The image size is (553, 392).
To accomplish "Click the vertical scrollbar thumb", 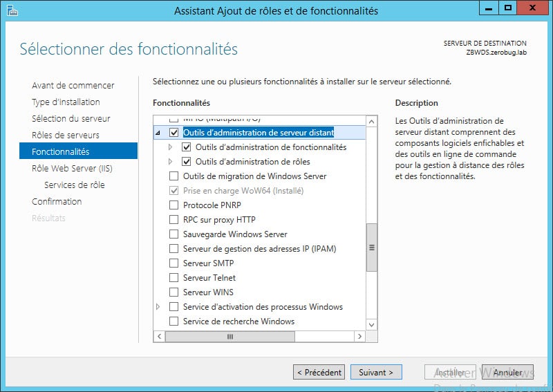I will tap(371, 248).
